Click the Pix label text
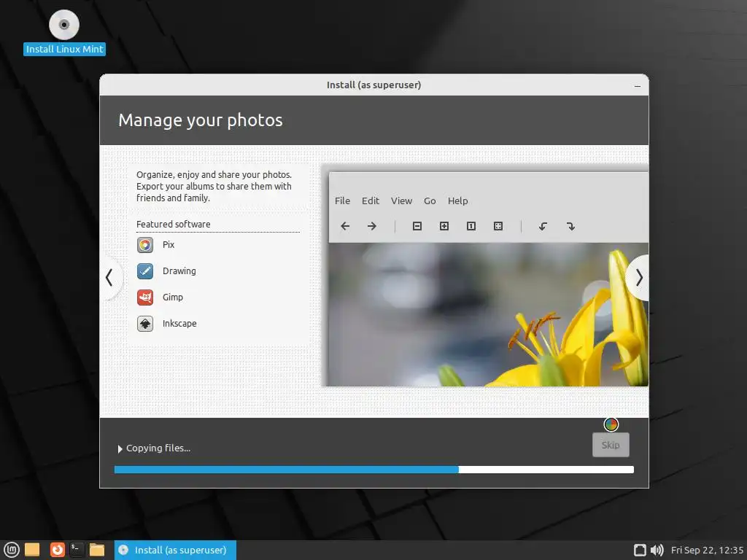This screenshot has width=747, height=560. pos(169,245)
